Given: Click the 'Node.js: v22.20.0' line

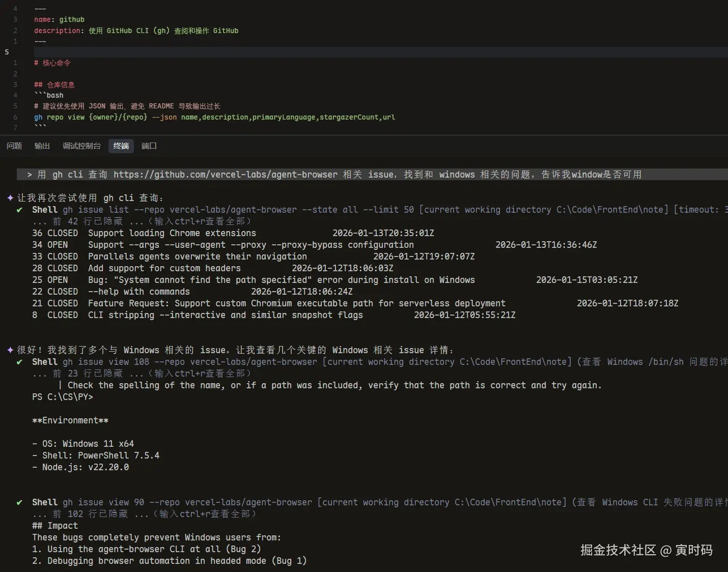Looking at the screenshot, I should [80, 467].
